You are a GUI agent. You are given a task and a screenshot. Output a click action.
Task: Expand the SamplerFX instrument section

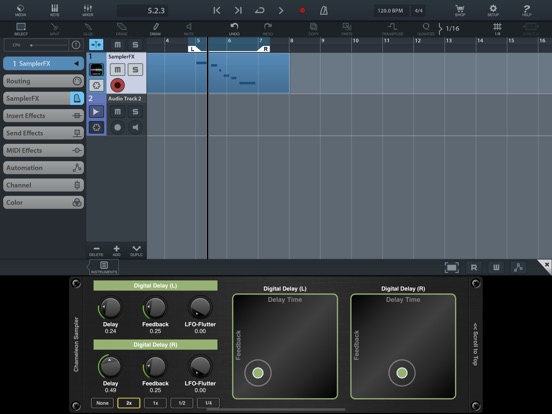tap(44, 98)
